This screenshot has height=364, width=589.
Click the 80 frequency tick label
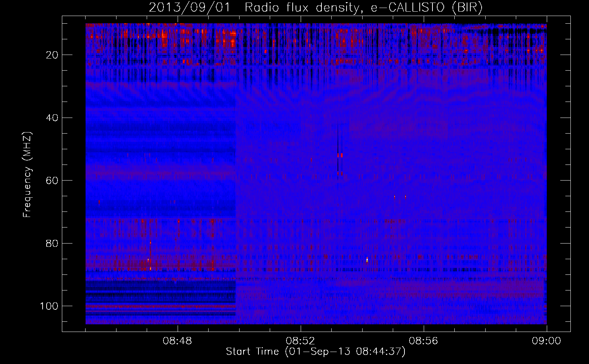click(x=52, y=244)
